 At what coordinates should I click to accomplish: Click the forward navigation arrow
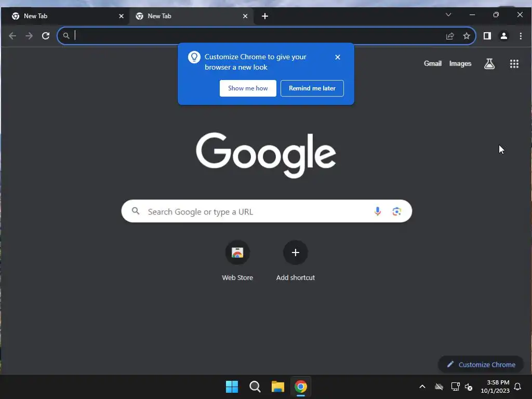click(x=29, y=36)
